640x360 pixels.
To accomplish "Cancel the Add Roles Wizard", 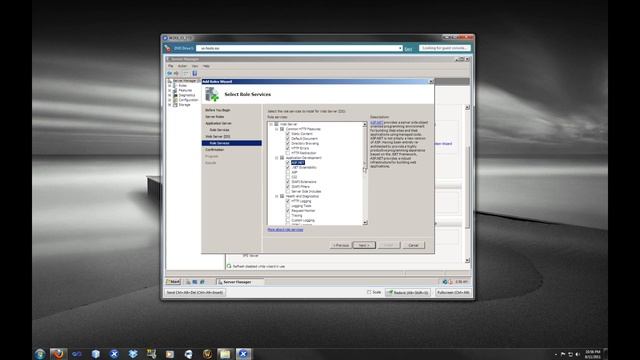I will (x=413, y=245).
